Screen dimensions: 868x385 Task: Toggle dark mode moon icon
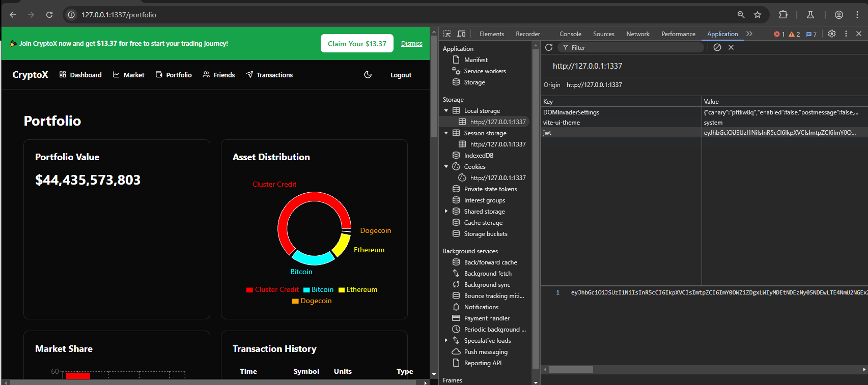[368, 75]
